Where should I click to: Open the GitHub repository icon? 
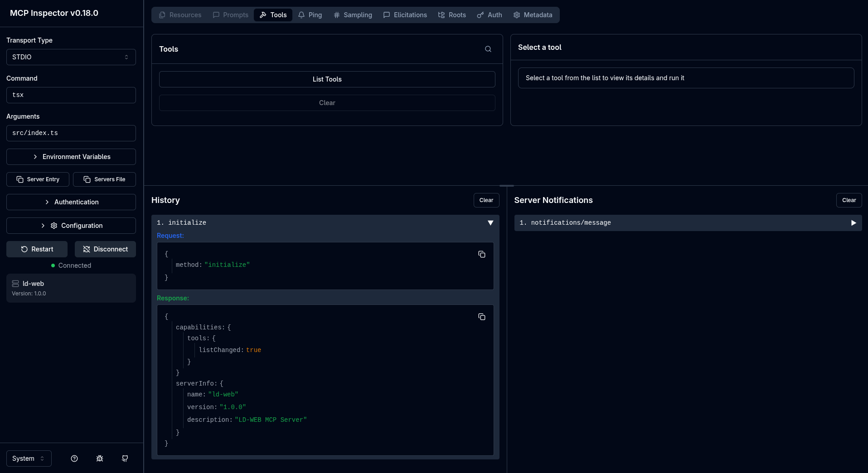click(125, 459)
